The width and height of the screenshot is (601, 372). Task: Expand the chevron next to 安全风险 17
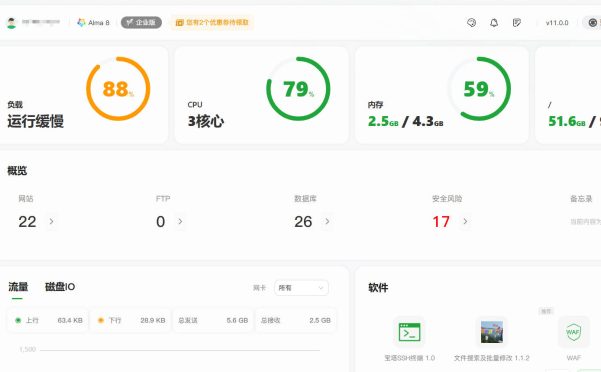click(x=465, y=221)
